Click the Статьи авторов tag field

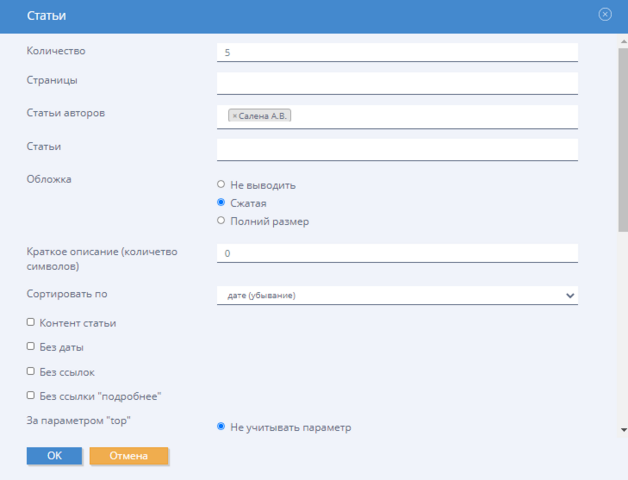(x=430, y=116)
